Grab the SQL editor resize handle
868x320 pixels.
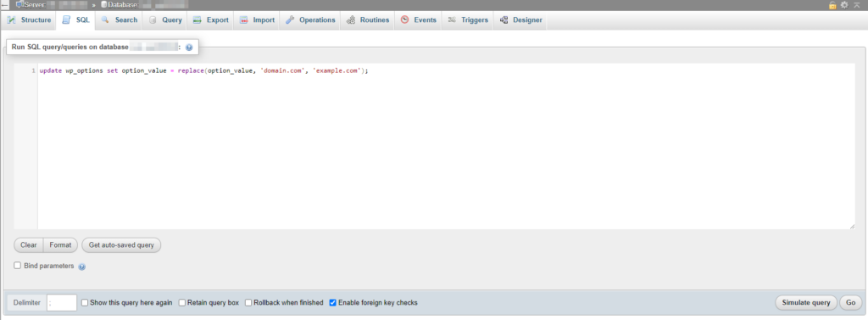852,226
